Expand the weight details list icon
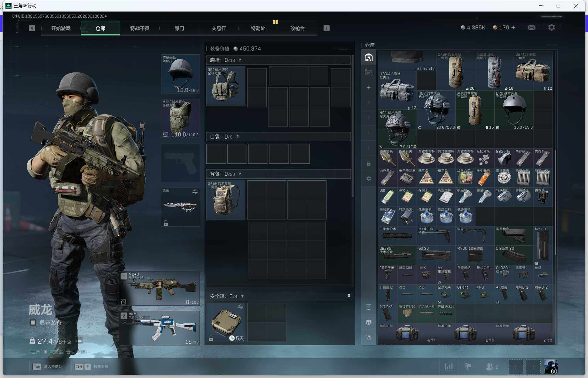The width and height of the screenshot is (588, 378). [79, 341]
